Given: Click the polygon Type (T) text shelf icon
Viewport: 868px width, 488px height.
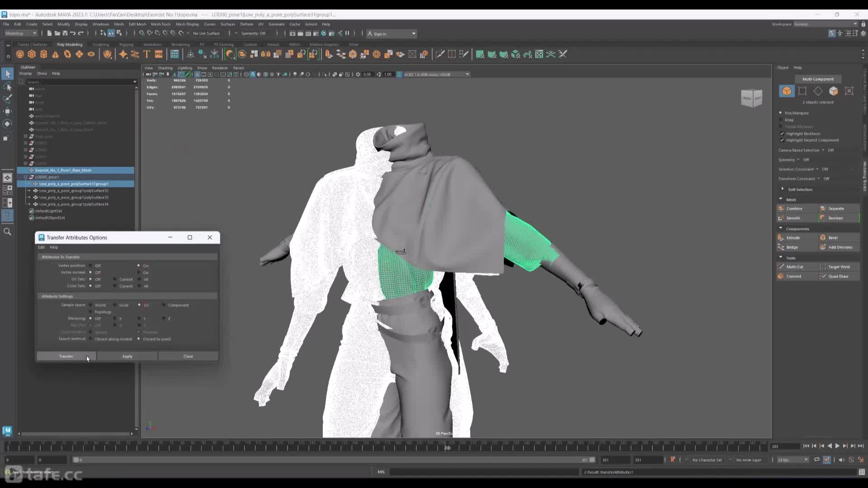Looking at the screenshot, I should (146, 54).
